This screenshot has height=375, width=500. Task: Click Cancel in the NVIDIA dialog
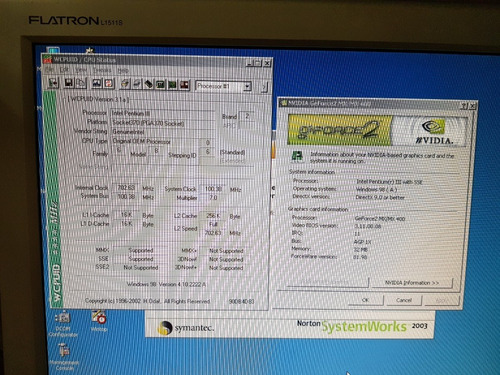click(x=404, y=300)
